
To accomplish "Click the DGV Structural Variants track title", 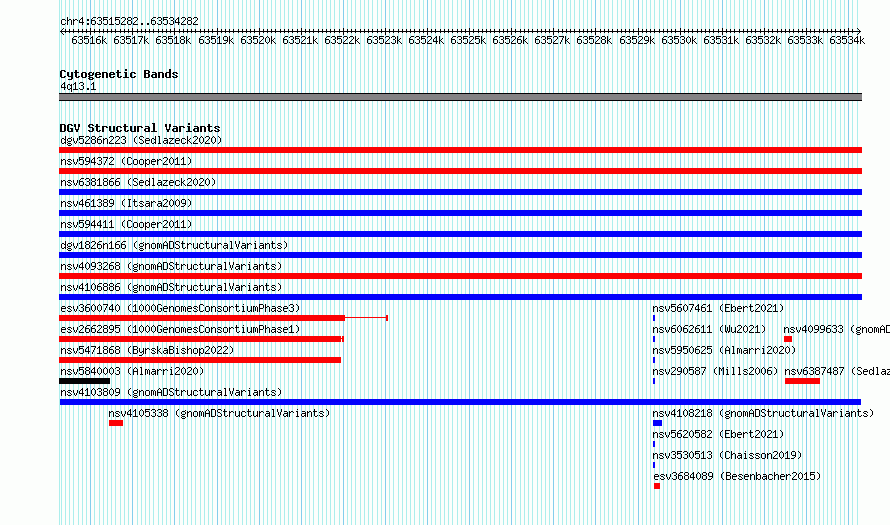I will pos(140,128).
